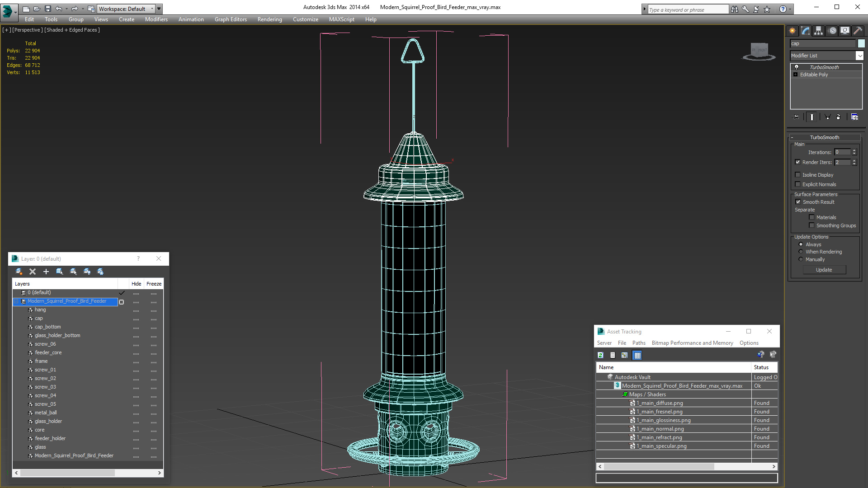Select When Rendering update option

coord(801,252)
